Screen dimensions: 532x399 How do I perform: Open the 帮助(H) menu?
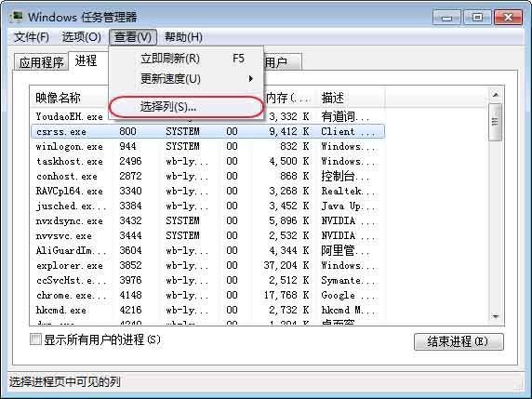[x=183, y=37]
